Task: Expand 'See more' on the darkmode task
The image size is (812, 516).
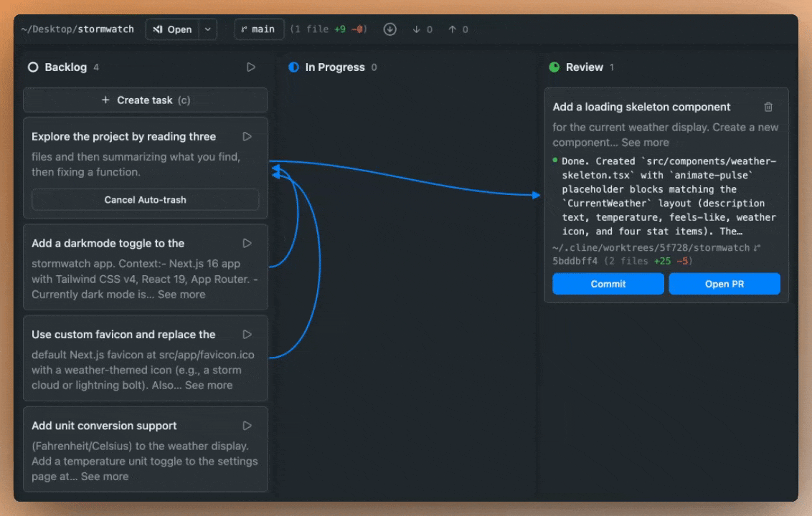Action: click(x=181, y=295)
